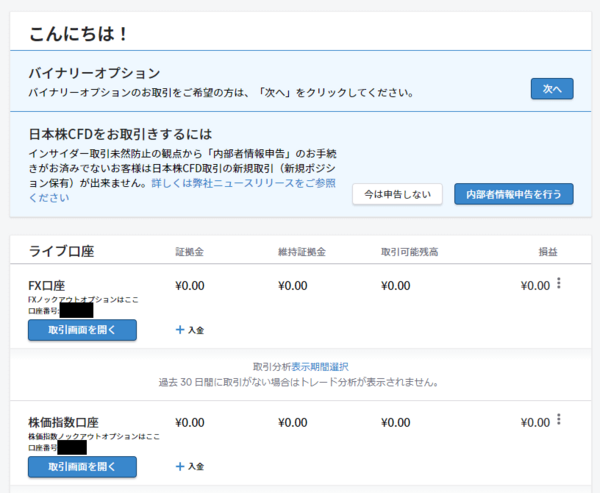
Task: Follow the 詳しくは弊社ニュースリリース link
Action: point(264,184)
